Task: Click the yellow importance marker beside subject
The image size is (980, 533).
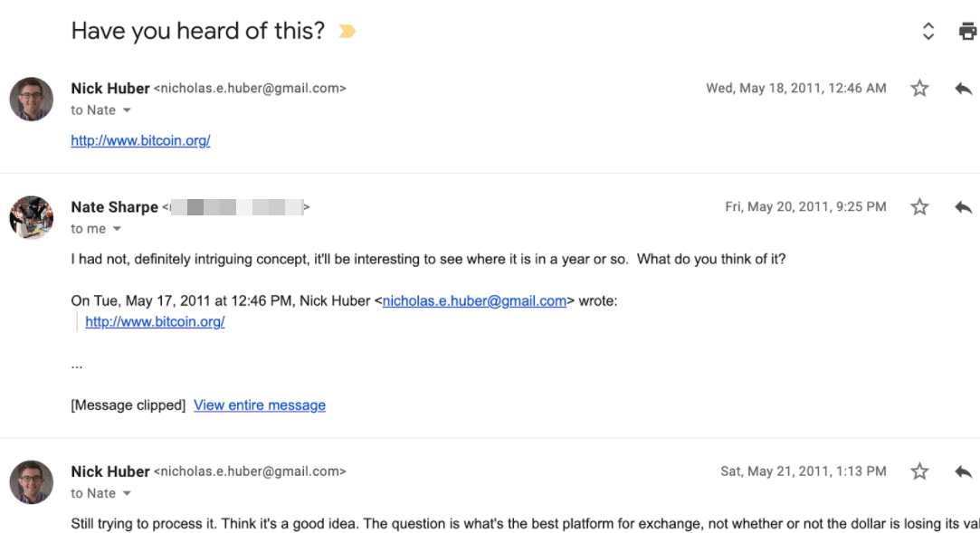Action: click(x=347, y=32)
